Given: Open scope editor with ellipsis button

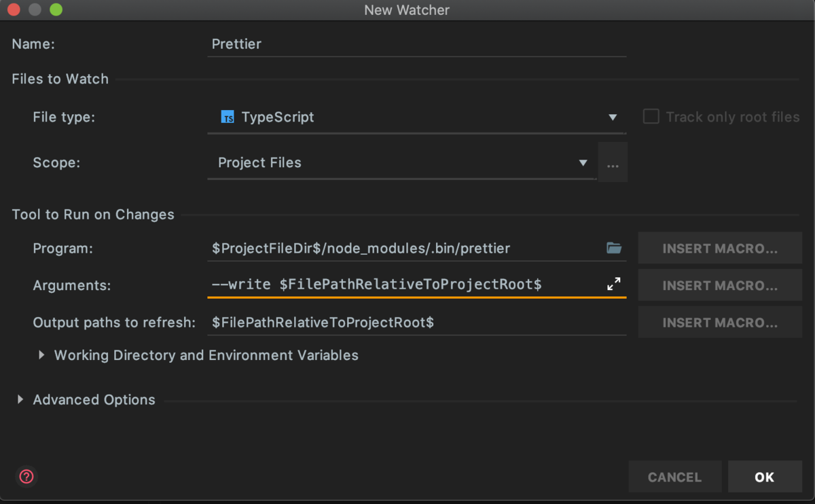Looking at the screenshot, I should tap(613, 163).
